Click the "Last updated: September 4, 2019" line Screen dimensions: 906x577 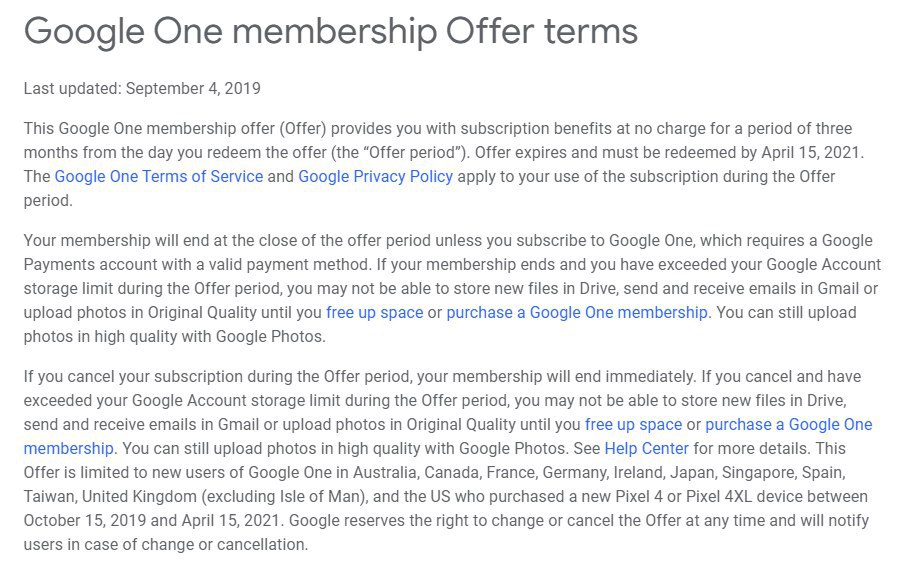[x=142, y=88]
